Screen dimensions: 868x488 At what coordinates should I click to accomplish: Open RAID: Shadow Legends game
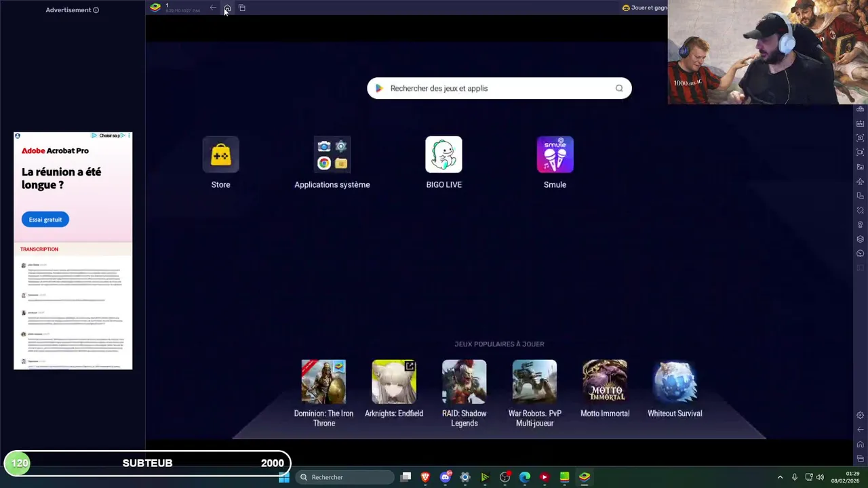[x=465, y=382]
